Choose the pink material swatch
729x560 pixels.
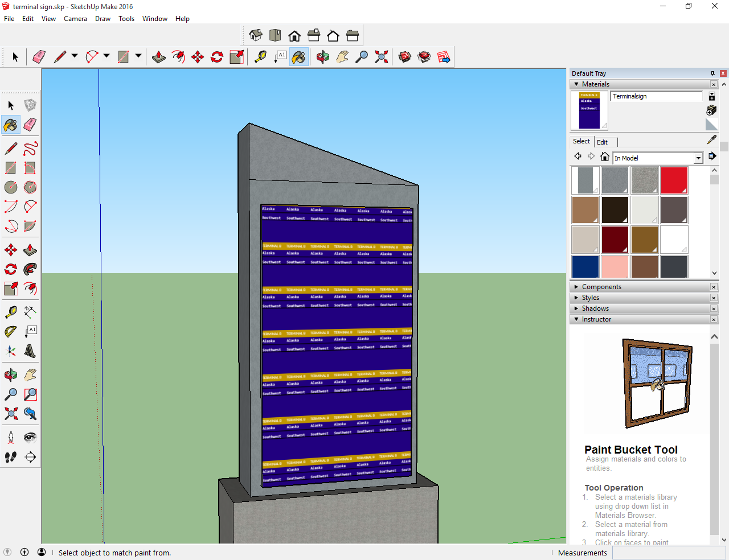(x=615, y=267)
